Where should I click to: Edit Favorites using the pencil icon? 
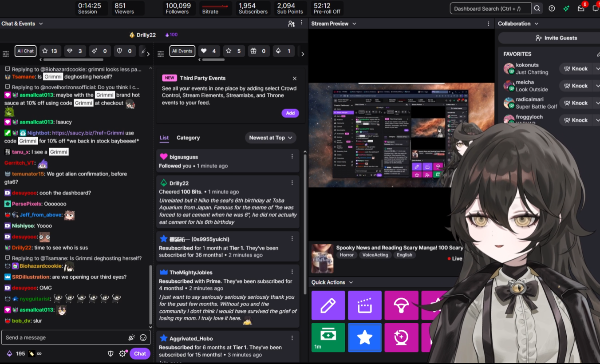click(x=598, y=54)
